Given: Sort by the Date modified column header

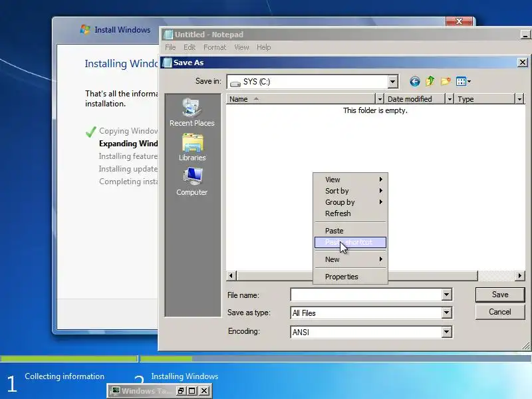Looking at the screenshot, I should click(414, 99).
